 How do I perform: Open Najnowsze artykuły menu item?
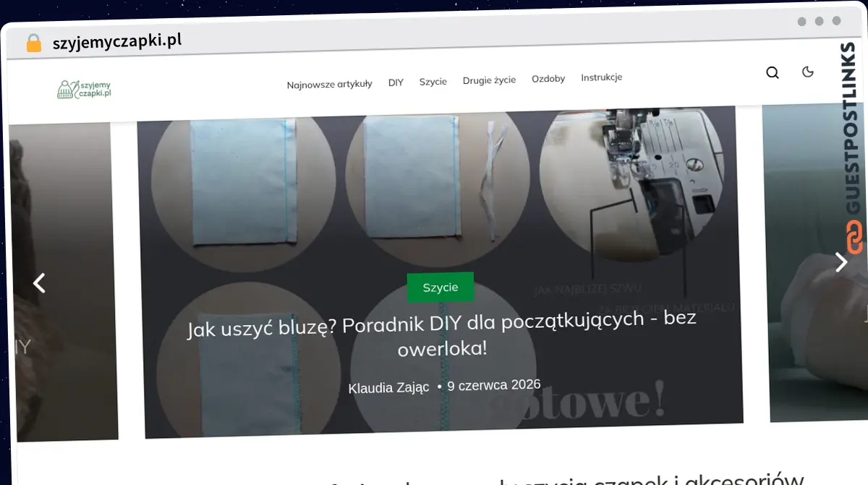tap(329, 84)
